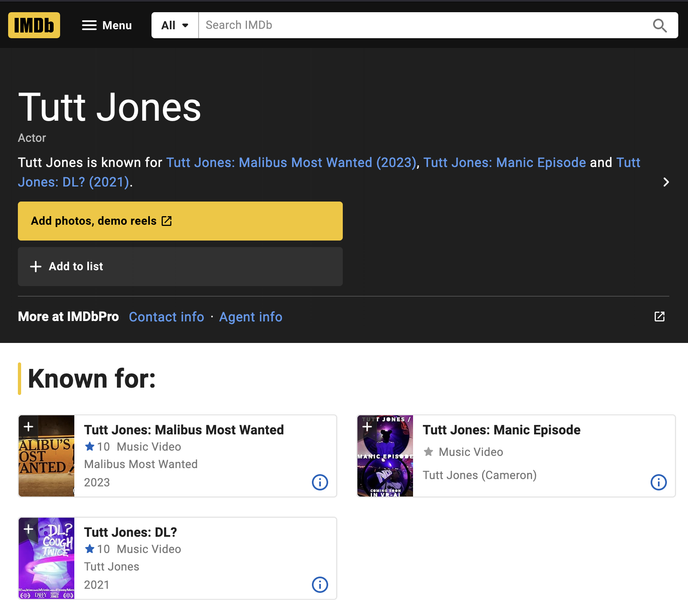The image size is (688, 616).
Task: Show info for Manic Episode
Action: point(658,482)
